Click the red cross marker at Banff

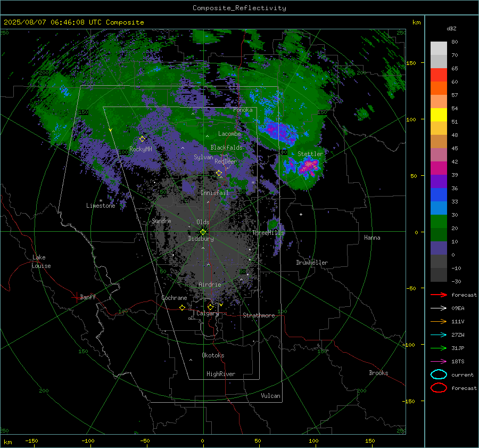(76, 297)
